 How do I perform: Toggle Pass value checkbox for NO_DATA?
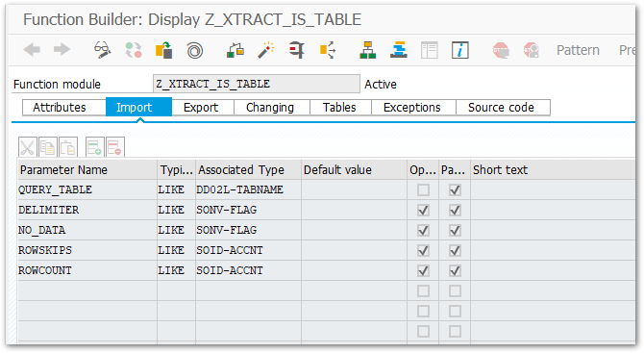455,230
